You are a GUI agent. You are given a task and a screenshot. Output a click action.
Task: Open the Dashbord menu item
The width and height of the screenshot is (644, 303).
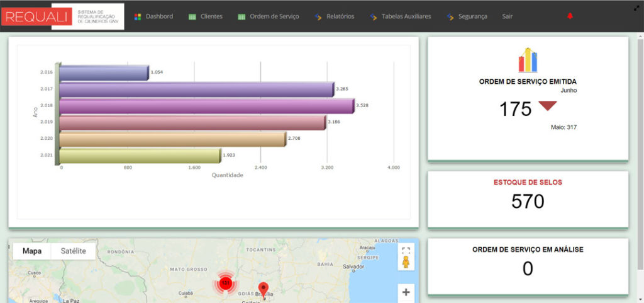pyautogui.click(x=159, y=16)
